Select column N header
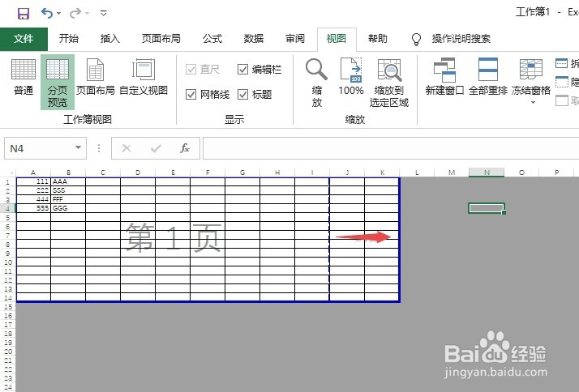The height and width of the screenshot is (392, 579). point(487,173)
